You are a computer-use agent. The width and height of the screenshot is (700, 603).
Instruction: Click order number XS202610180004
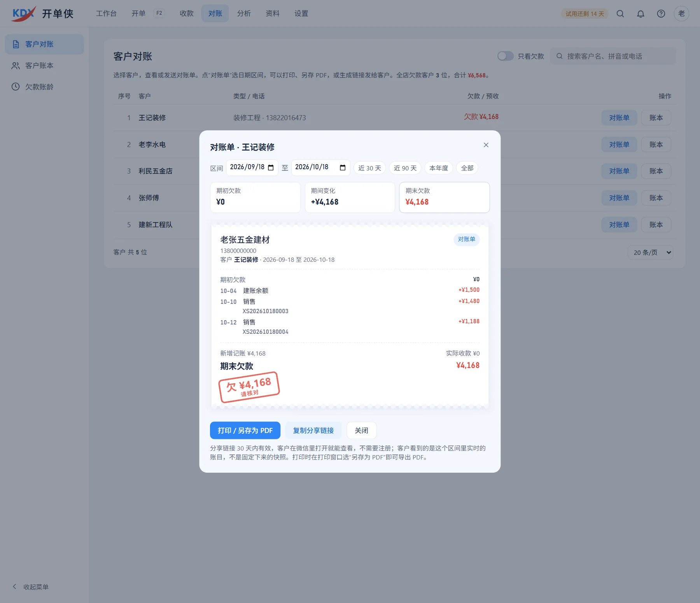pos(266,332)
